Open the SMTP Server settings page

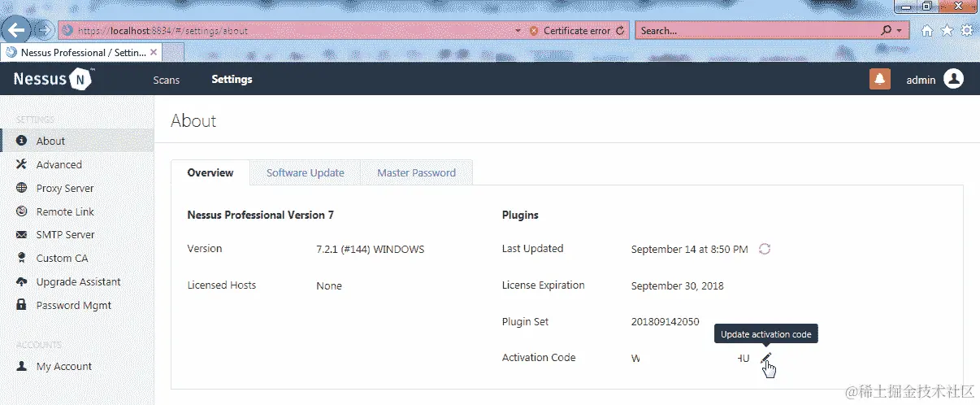pyautogui.click(x=77, y=234)
